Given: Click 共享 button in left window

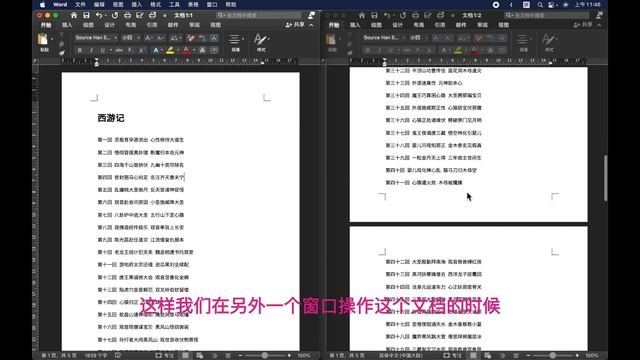Looking at the screenshot, I should [296, 25].
